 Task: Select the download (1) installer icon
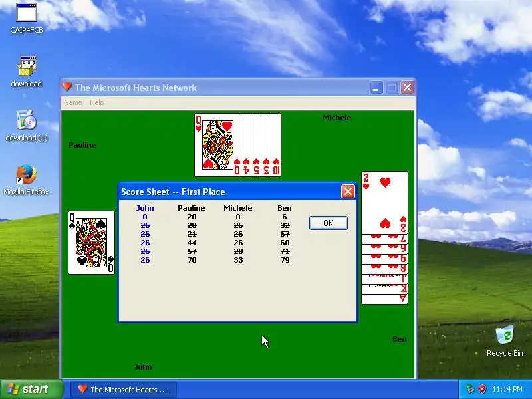point(27,126)
